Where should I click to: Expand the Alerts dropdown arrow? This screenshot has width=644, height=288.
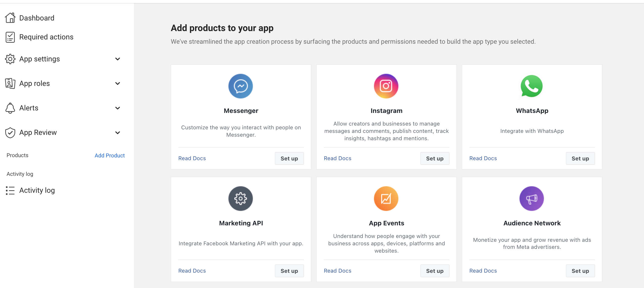click(117, 108)
